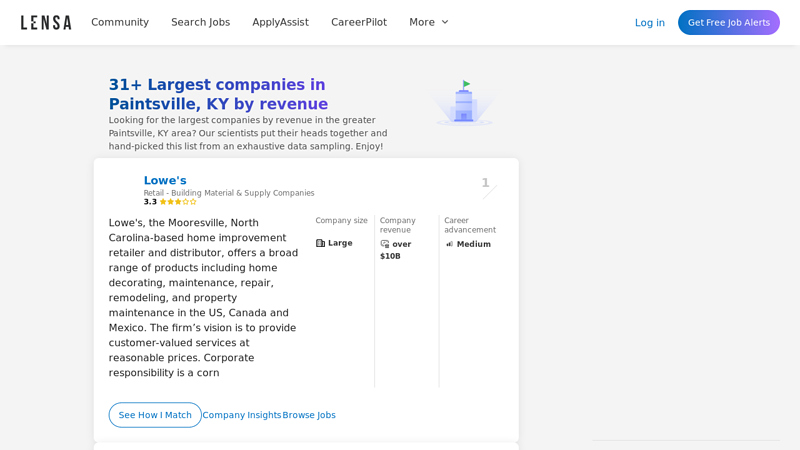Click the 'over $10B' revenue value
The width and height of the screenshot is (800, 450).
[396, 250]
